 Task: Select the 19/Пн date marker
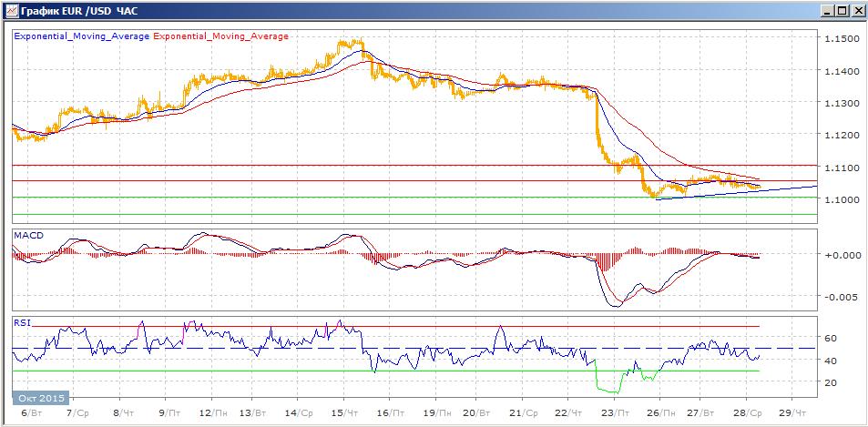tap(438, 413)
